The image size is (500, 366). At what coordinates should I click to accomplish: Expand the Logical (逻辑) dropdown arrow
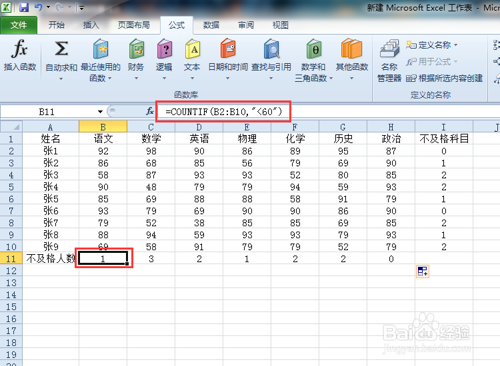[164, 78]
